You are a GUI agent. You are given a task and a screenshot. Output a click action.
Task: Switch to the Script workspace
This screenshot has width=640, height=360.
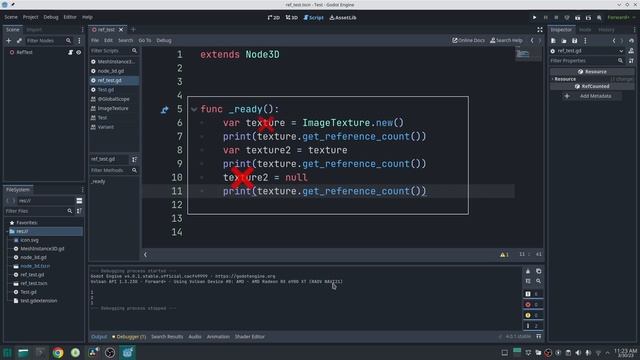coord(313,18)
